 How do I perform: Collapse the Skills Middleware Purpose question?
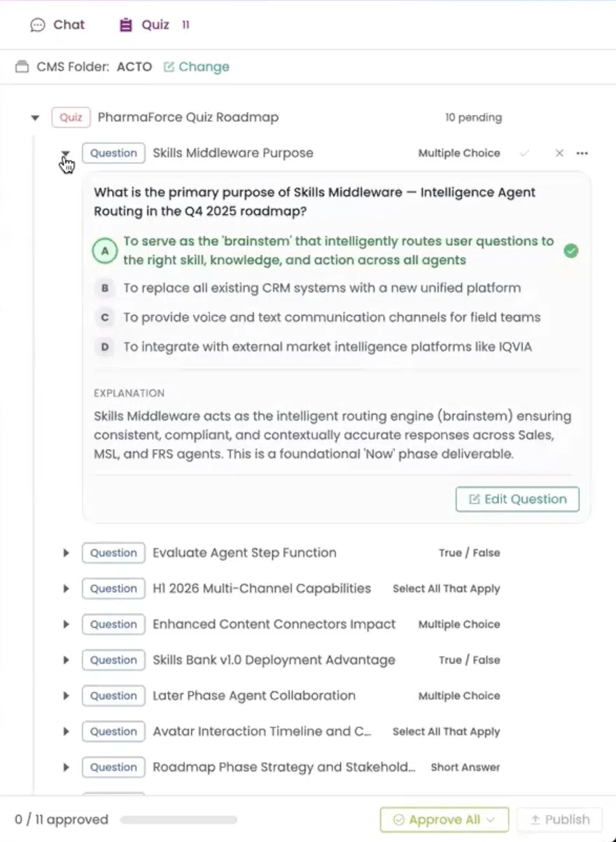(x=65, y=153)
